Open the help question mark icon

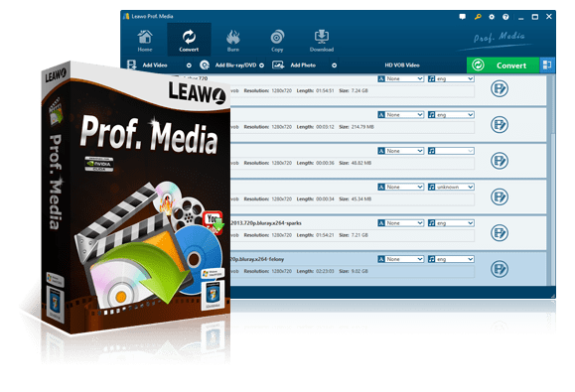[505, 17]
